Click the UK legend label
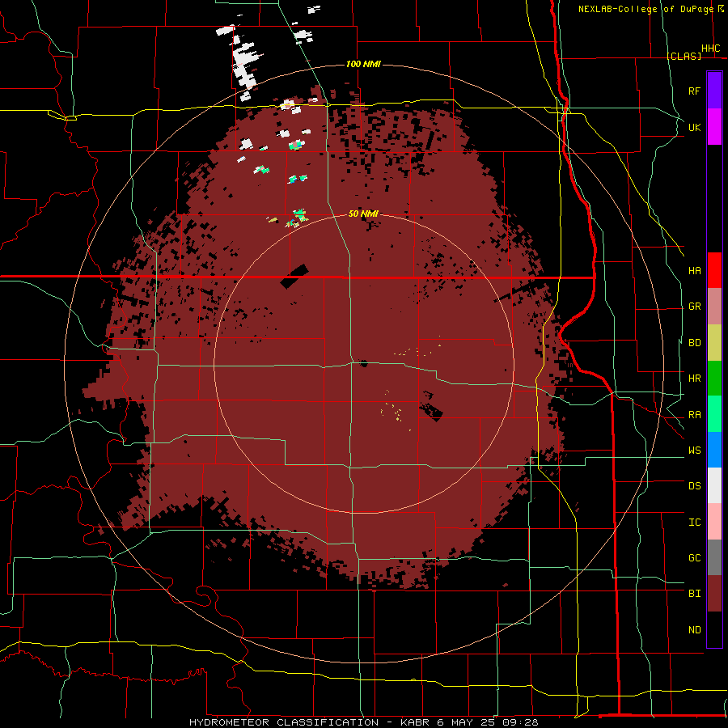728x728 pixels. 694,127
